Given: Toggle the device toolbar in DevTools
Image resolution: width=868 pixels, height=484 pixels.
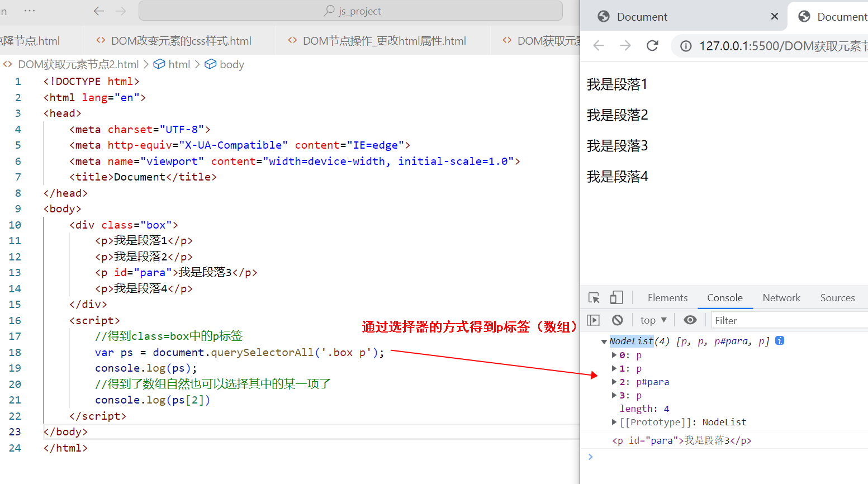Looking at the screenshot, I should (616, 298).
